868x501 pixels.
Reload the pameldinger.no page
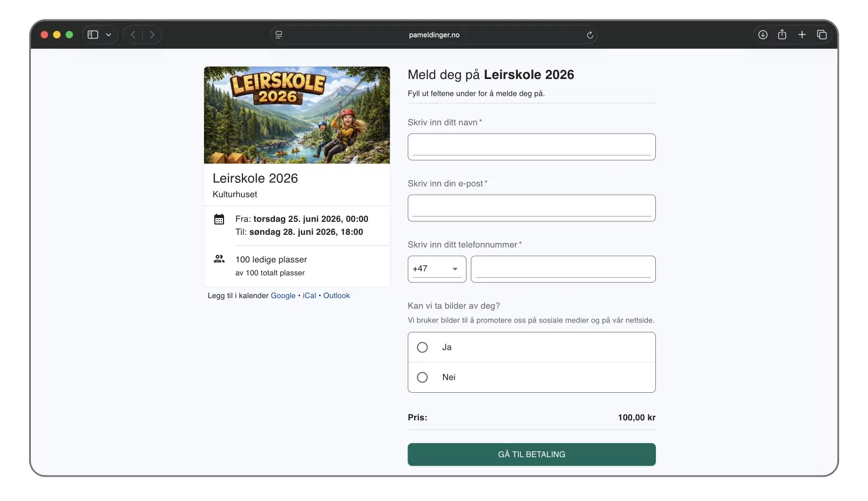(x=589, y=35)
